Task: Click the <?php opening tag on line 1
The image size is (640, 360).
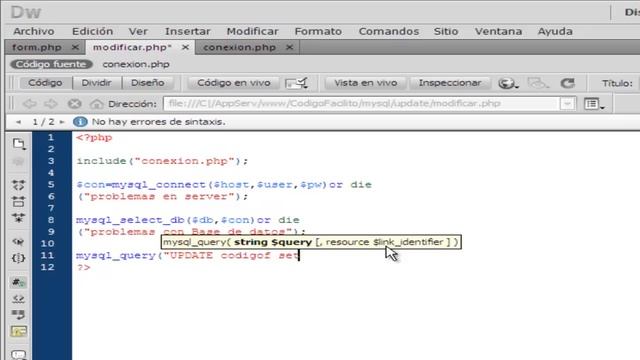Action: click(94, 138)
